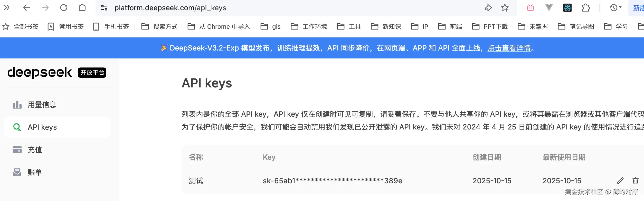Click the browser forward arrow
This screenshot has width=644, height=201.
45,8
